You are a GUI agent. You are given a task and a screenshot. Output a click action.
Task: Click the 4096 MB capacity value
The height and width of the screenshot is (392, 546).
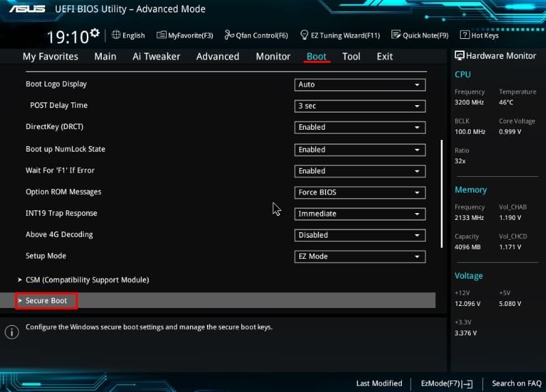(x=467, y=247)
